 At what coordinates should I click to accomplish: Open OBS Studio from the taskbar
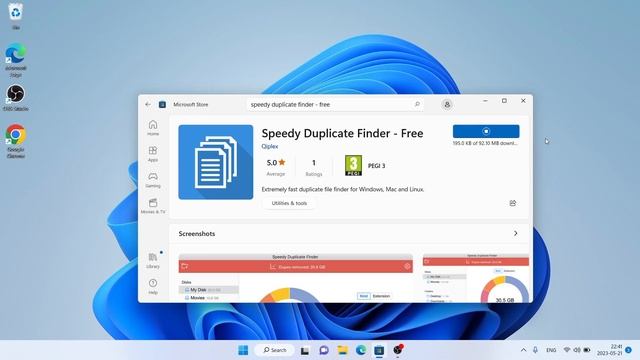pyautogui.click(x=398, y=350)
